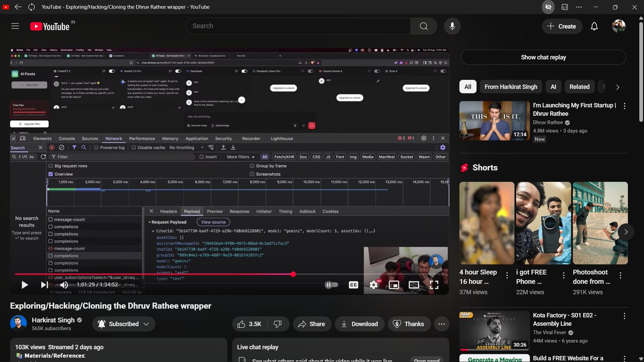Enter fullscreen mode
644x362 pixels.
click(434, 285)
